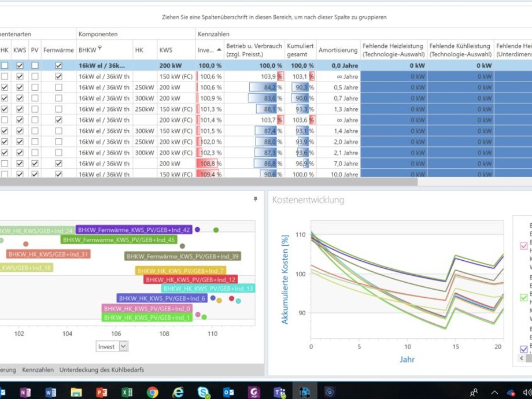Sort by the Invest column header arrow
The image size is (532, 399).
pos(219,50)
